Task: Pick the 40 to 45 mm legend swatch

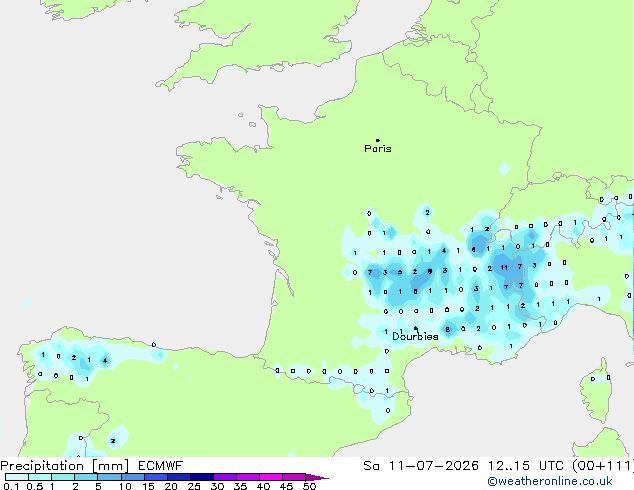Action: click(271, 477)
